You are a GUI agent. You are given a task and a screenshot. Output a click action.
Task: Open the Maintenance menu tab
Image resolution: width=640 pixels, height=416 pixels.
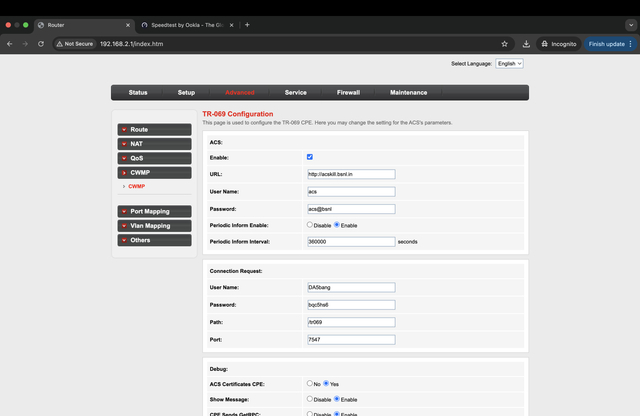click(408, 92)
